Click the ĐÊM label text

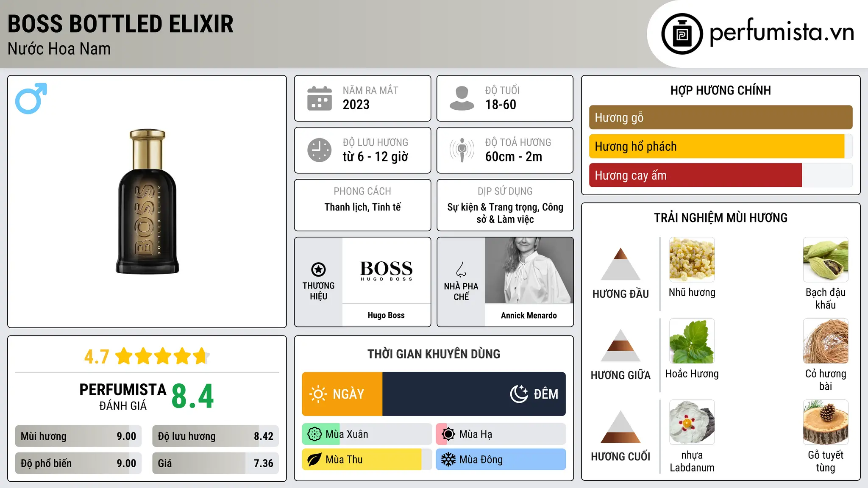tap(546, 394)
